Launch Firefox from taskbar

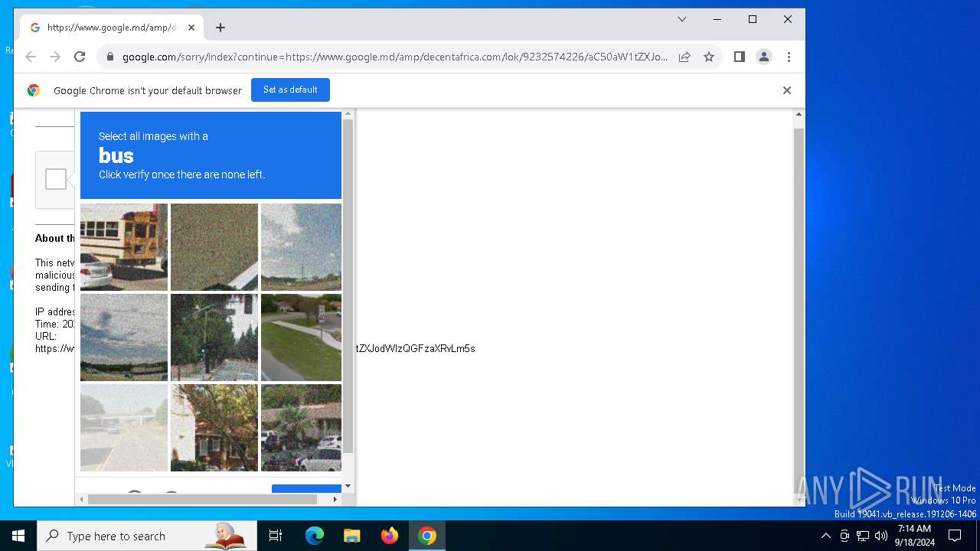[x=390, y=536]
